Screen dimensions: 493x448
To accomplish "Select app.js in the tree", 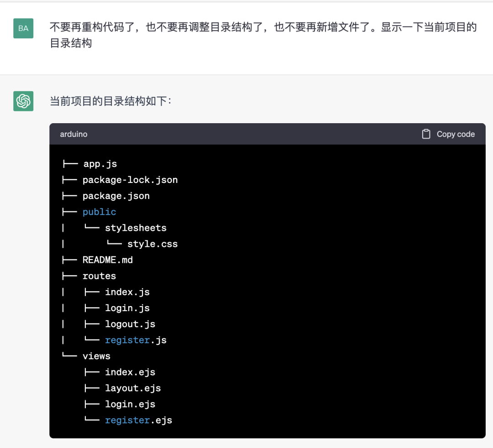I will tap(100, 164).
